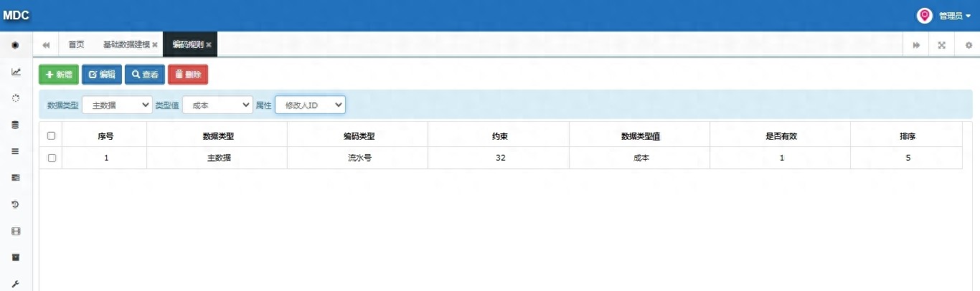Click the green 新增 button
980x291 pixels.
pyautogui.click(x=59, y=75)
